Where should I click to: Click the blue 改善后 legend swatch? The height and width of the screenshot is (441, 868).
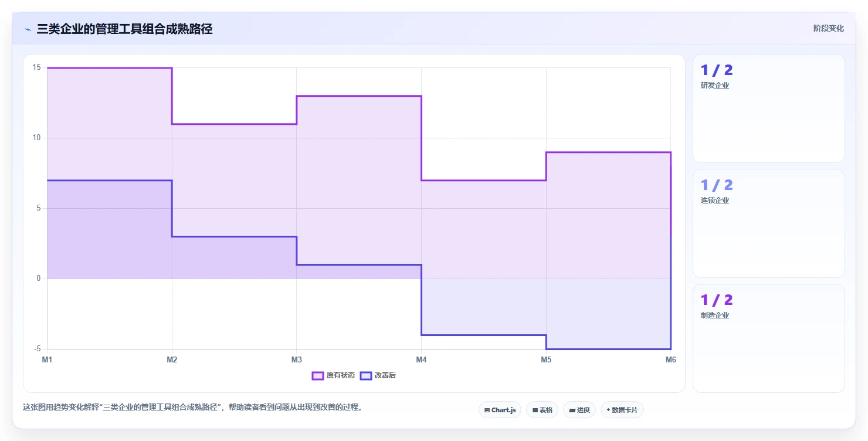pos(366,375)
